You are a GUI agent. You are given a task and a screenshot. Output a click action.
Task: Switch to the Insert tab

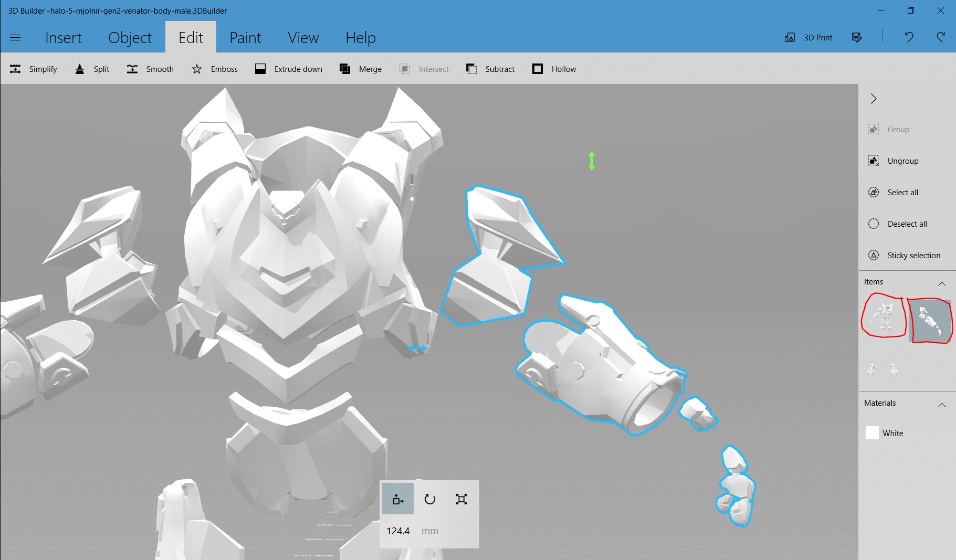[x=64, y=38]
